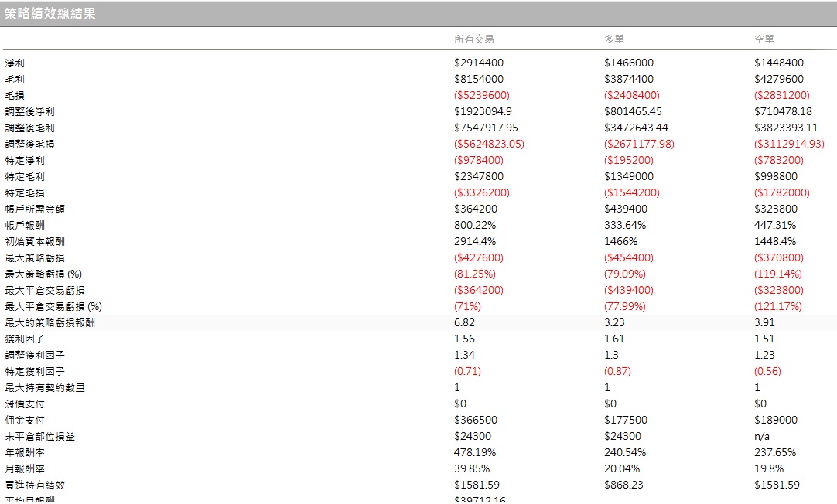Screen dimensions: 837x504
Task: Click net profit value $2914400
Action: point(479,63)
